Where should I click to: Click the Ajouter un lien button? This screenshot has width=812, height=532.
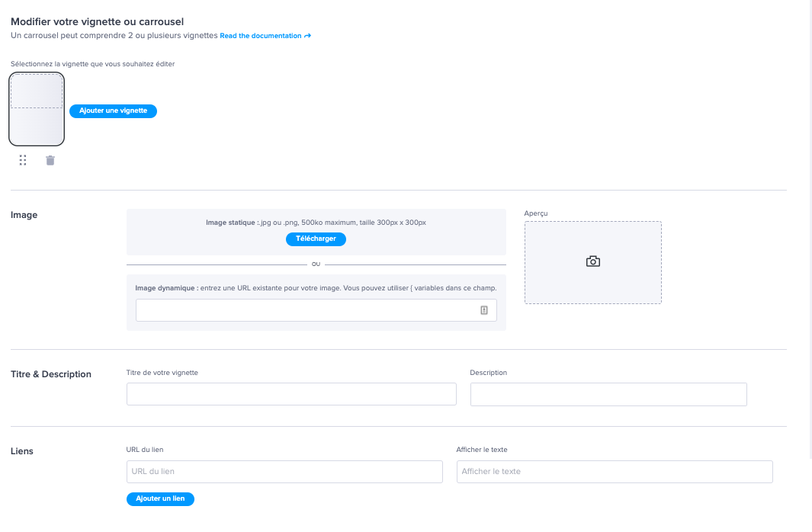pyautogui.click(x=160, y=498)
